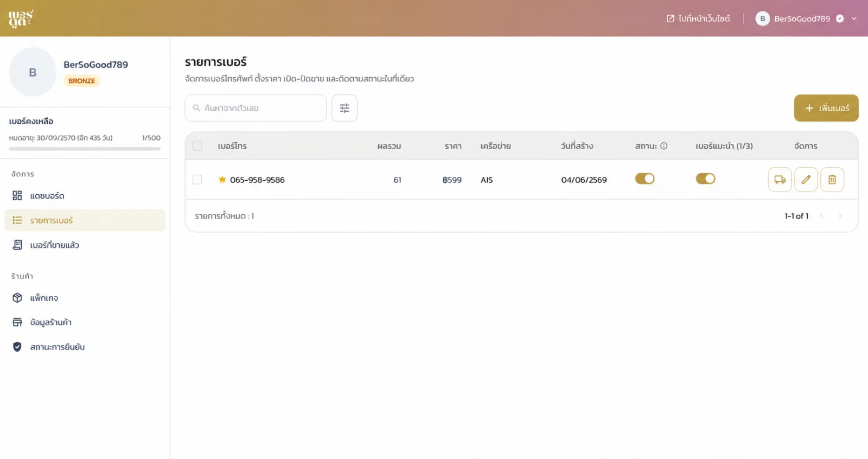Image resolution: width=868 pixels, height=459 pixels.
Task: Open the แพ็กเกจ package menu
Action: pyautogui.click(x=85, y=298)
